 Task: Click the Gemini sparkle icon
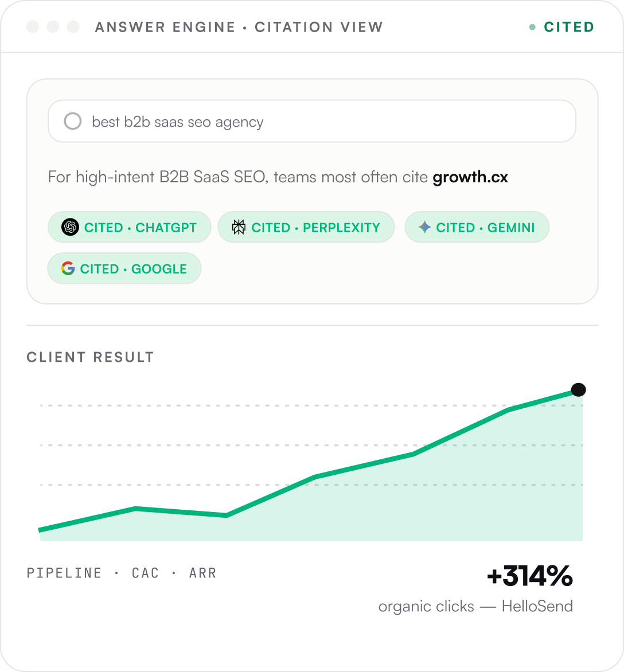pyautogui.click(x=424, y=227)
